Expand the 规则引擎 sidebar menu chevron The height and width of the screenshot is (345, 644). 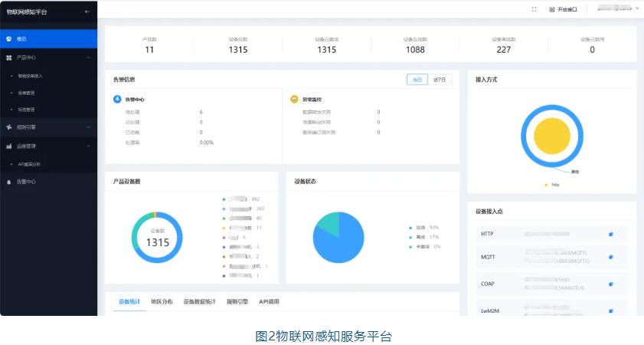(88, 127)
